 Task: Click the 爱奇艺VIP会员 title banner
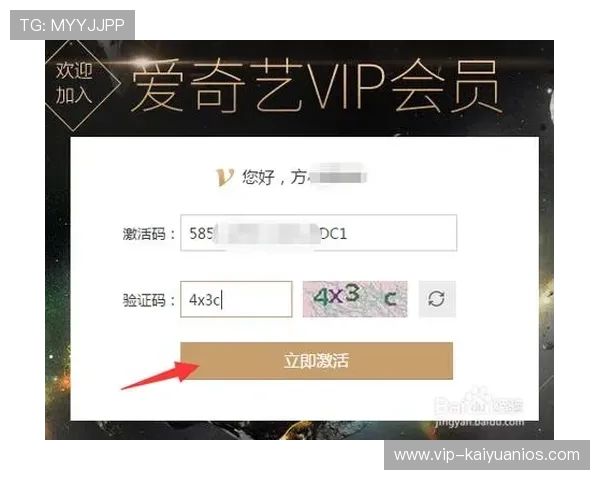click(316, 87)
